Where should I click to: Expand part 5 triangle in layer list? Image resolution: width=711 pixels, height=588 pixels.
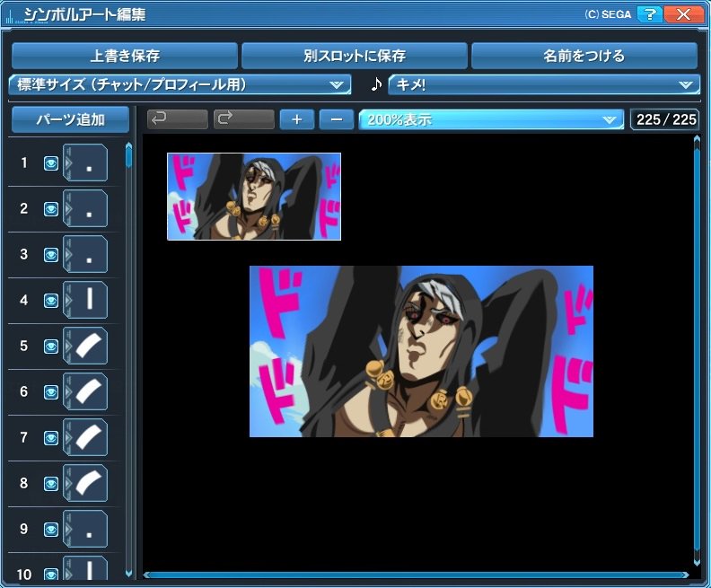point(68,346)
